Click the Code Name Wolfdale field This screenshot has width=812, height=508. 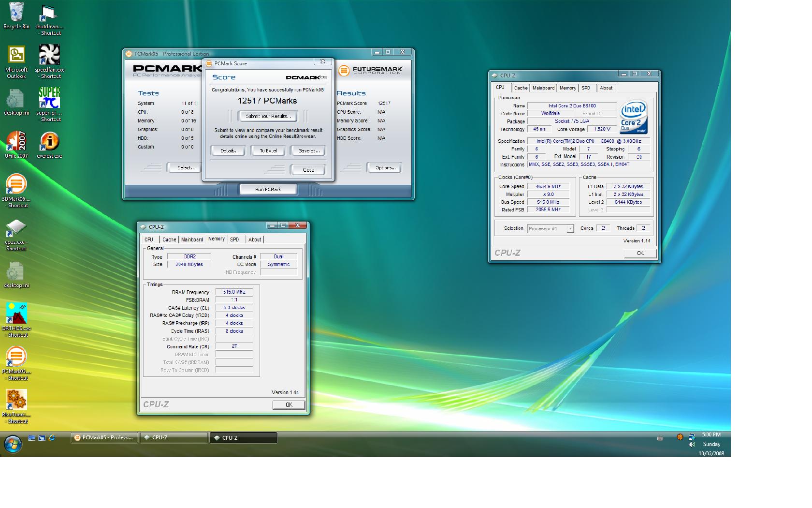pos(550,114)
